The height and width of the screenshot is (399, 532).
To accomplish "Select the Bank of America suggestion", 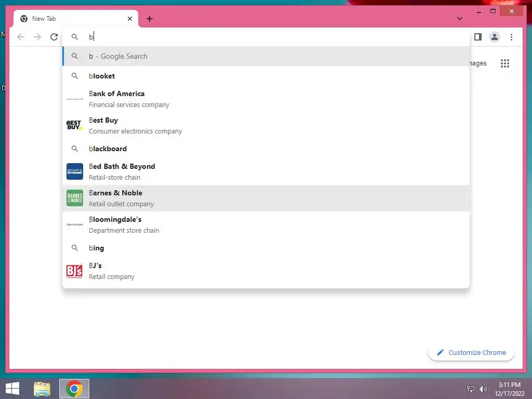I will click(x=266, y=99).
